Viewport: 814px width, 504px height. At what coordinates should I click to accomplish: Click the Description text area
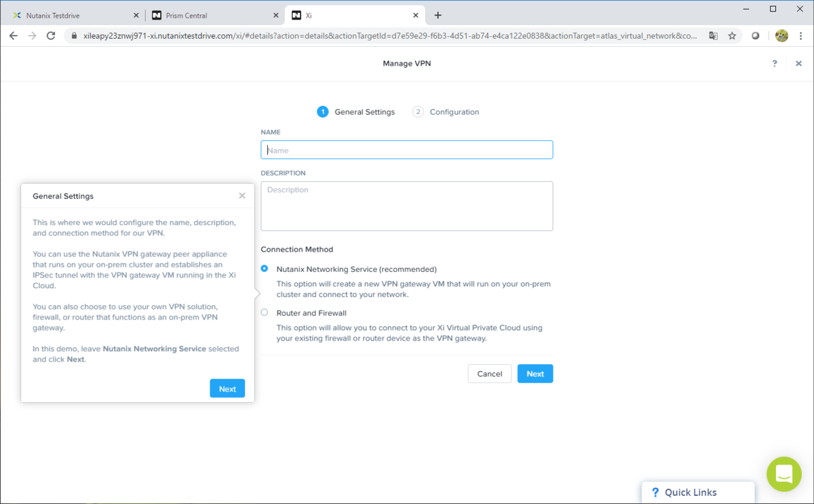[x=407, y=206]
